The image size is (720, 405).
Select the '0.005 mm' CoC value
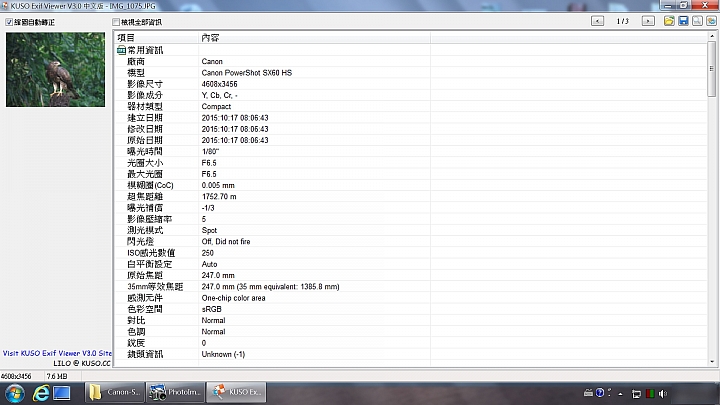tap(218, 186)
